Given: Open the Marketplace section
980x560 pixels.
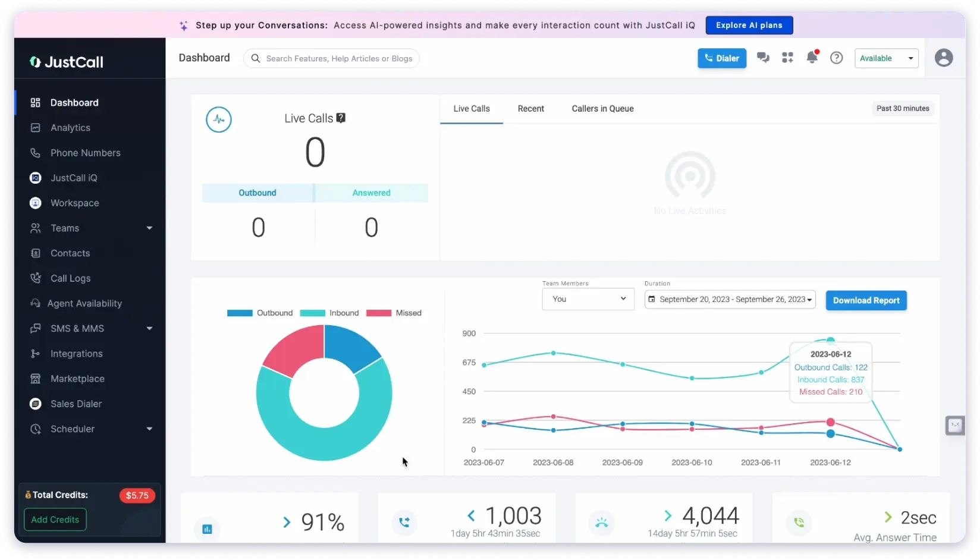Looking at the screenshot, I should pyautogui.click(x=77, y=379).
